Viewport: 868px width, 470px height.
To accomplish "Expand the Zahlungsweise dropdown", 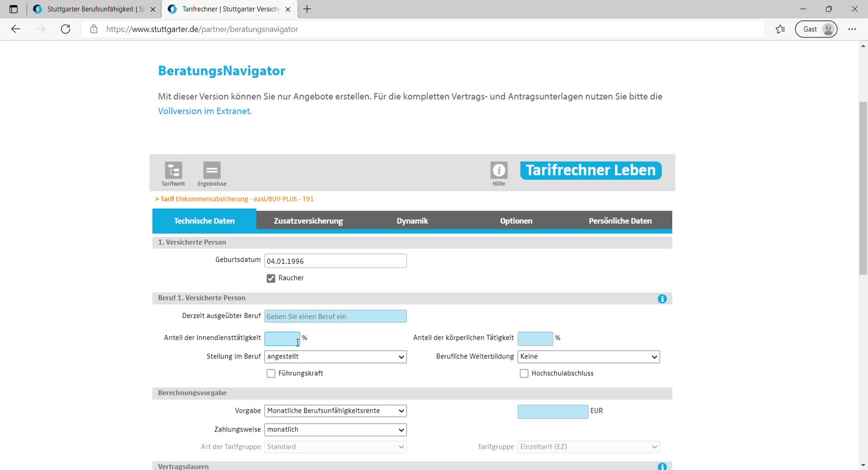I will (x=335, y=430).
